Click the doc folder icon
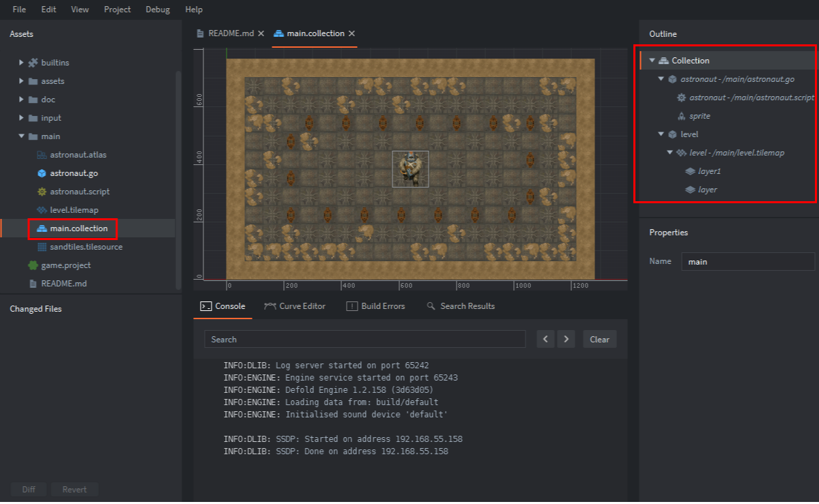 pyautogui.click(x=33, y=100)
